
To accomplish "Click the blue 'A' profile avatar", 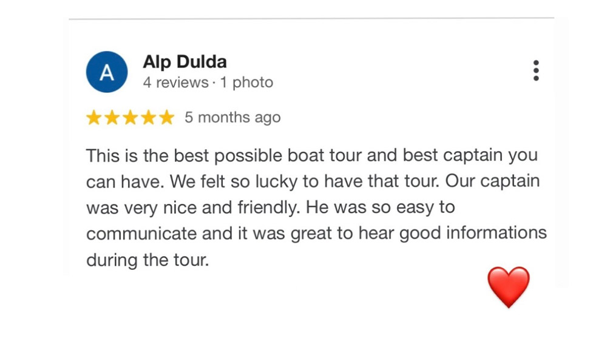I will pos(107,72).
